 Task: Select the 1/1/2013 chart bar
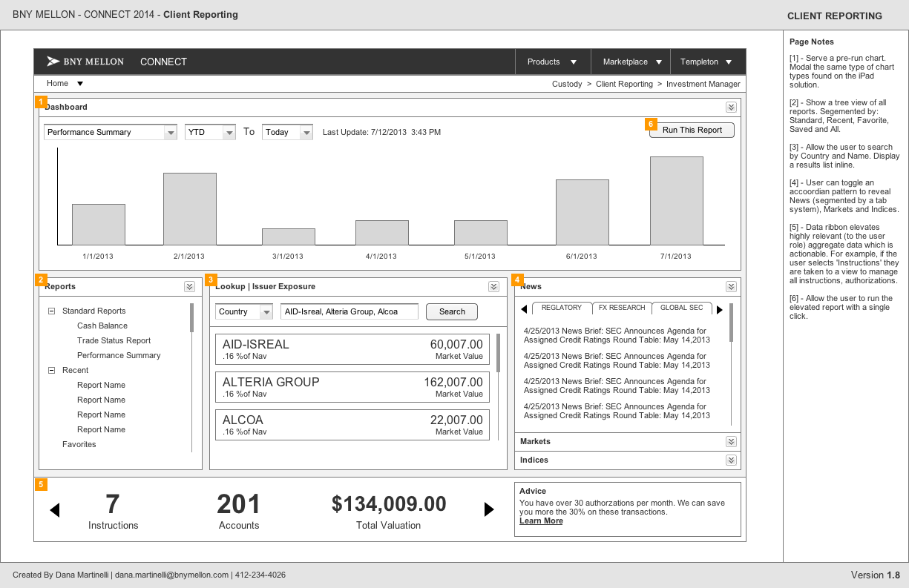[99, 225]
